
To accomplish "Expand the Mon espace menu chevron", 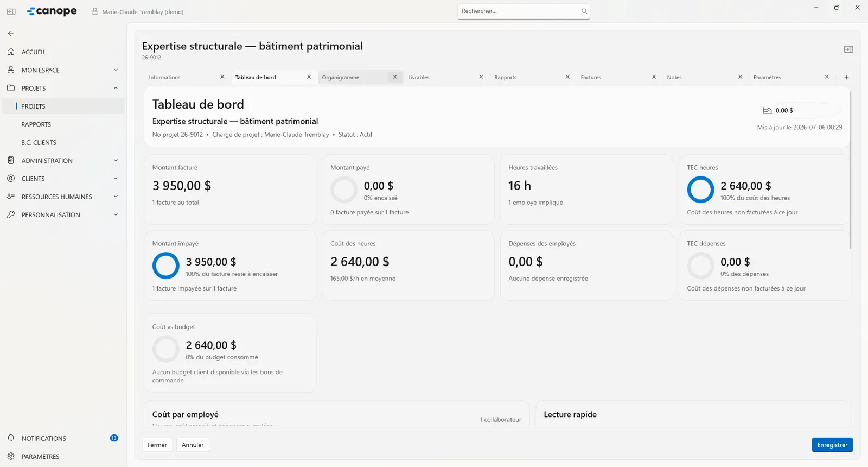I will (116, 70).
